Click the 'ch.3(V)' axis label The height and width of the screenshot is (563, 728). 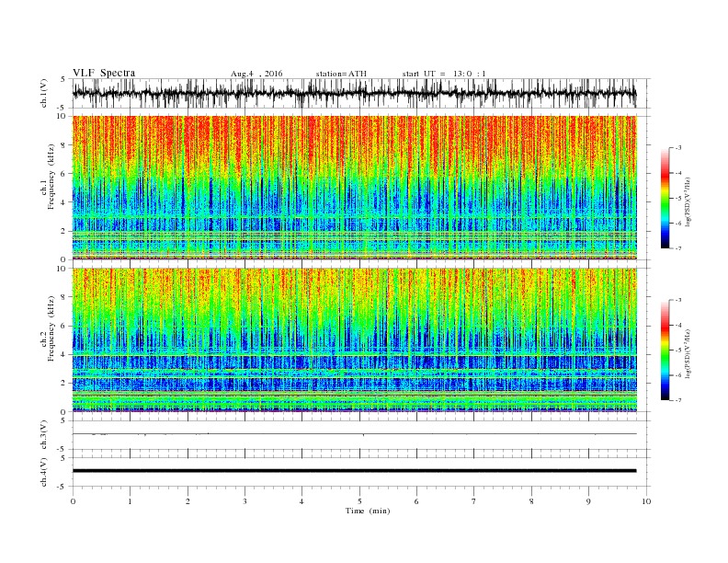point(44,434)
